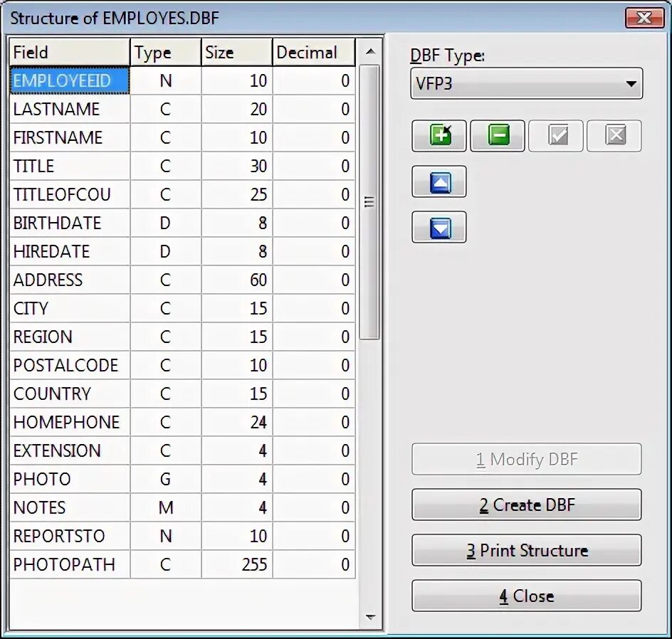Click the decimal 0 cell of REPORTSTO

pos(314,536)
